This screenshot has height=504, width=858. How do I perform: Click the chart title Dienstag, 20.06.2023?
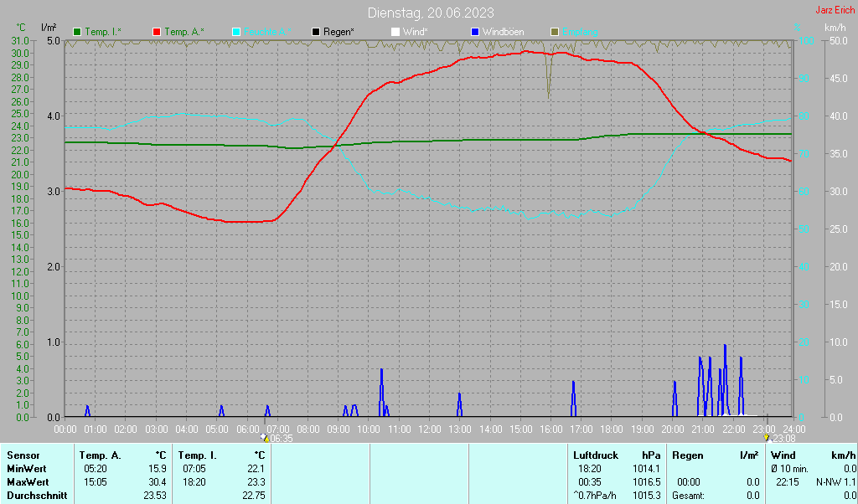click(x=431, y=13)
